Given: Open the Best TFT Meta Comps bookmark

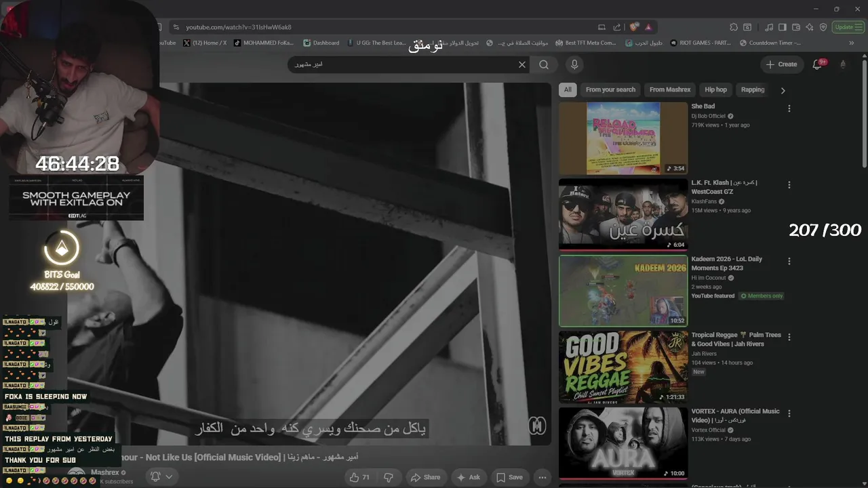Looking at the screenshot, I should click(586, 43).
